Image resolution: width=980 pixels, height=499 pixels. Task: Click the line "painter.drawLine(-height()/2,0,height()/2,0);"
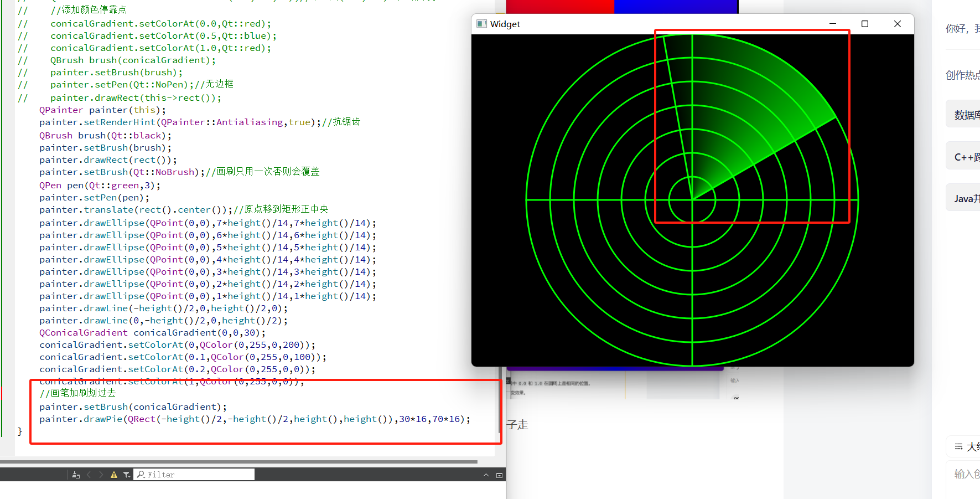pyautogui.click(x=164, y=308)
